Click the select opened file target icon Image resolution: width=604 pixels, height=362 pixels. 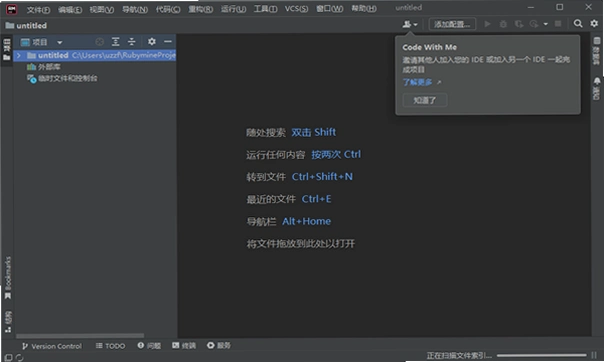tap(99, 42)
